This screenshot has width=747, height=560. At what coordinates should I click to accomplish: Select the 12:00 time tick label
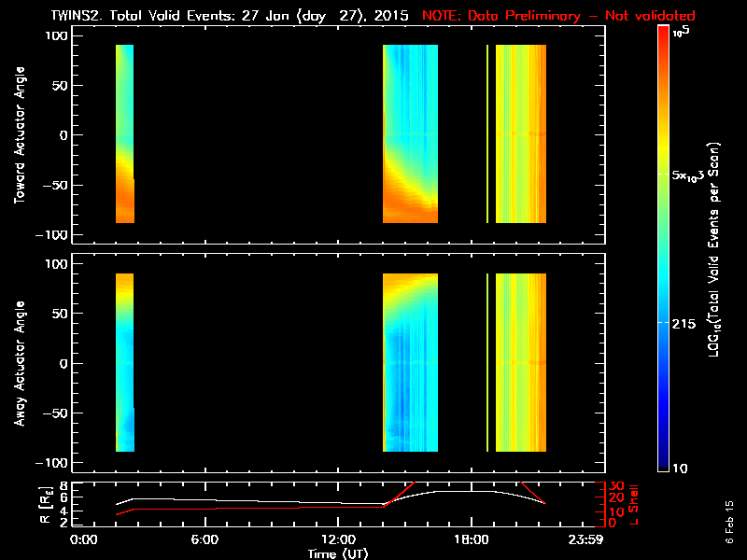click(x=338, y=539)
